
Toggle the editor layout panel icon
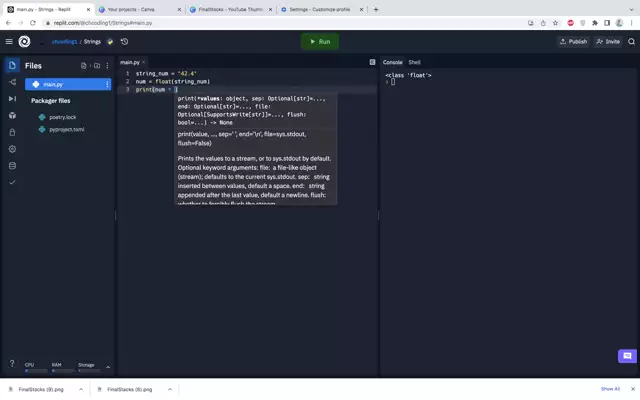(x=372, y=62)
